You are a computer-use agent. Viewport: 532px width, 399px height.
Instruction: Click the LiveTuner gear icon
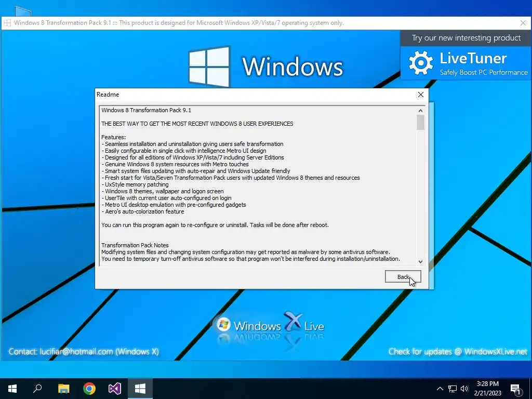(421, 63)
